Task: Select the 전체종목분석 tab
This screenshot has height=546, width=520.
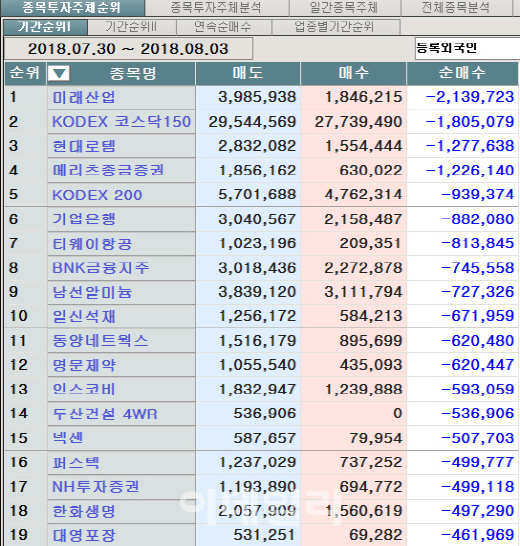Action: point(456,8)
